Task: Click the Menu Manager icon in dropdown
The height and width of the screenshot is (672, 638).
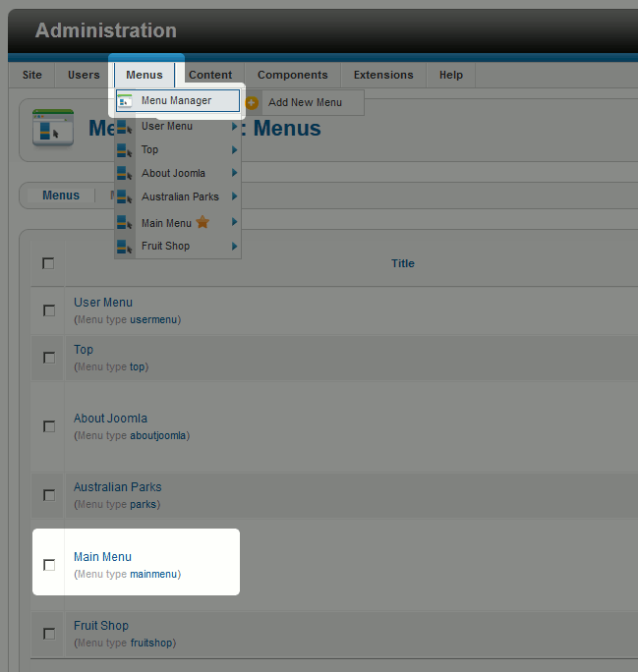Action: 125,101
